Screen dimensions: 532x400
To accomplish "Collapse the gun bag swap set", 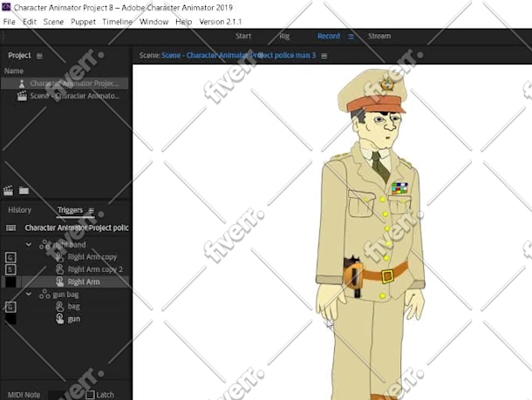I will pos(29,294).
